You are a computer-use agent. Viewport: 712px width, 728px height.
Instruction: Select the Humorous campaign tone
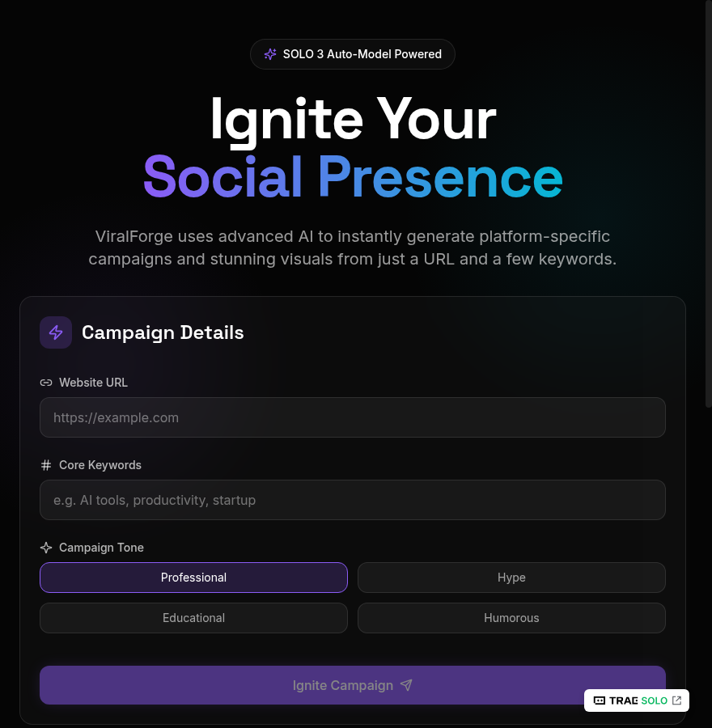511,618
